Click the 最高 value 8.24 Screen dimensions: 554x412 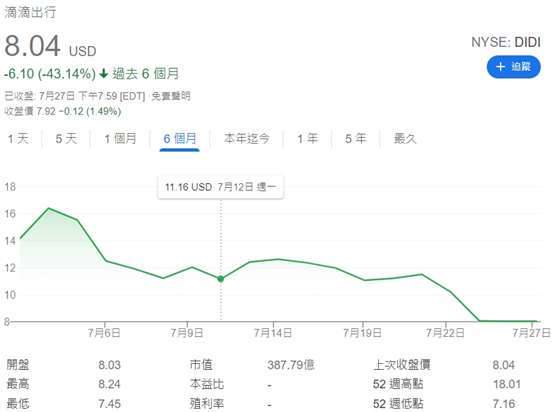point(109,384)
